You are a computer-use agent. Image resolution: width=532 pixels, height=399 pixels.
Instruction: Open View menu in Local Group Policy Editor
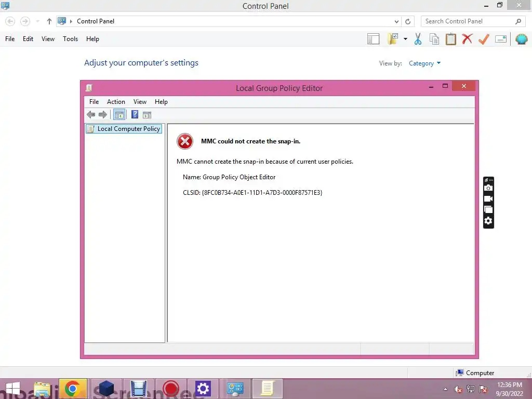click(140, 102)
